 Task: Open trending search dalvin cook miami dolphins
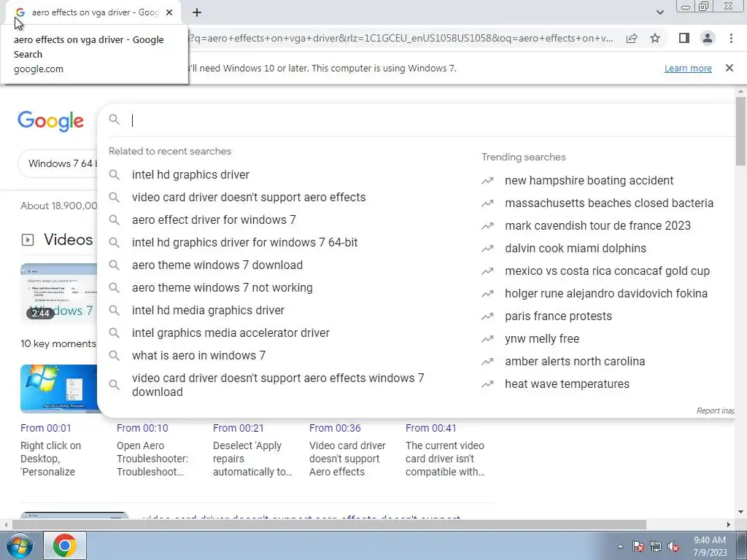pos(576,249)
